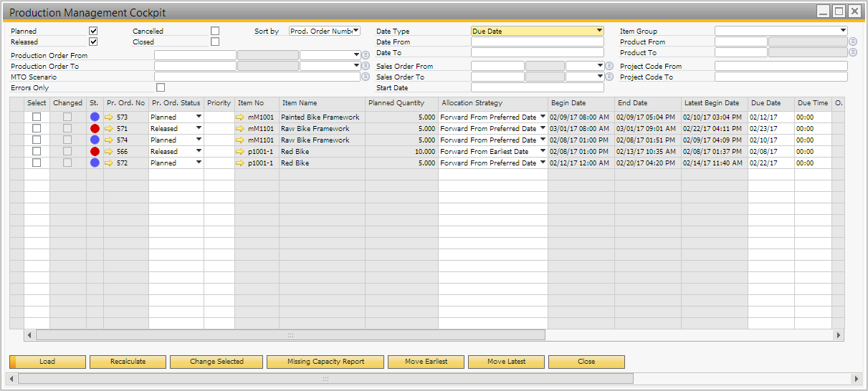Open the Item Group dropdown
This screenshot has height=391, width=868.
pos(781,31)
